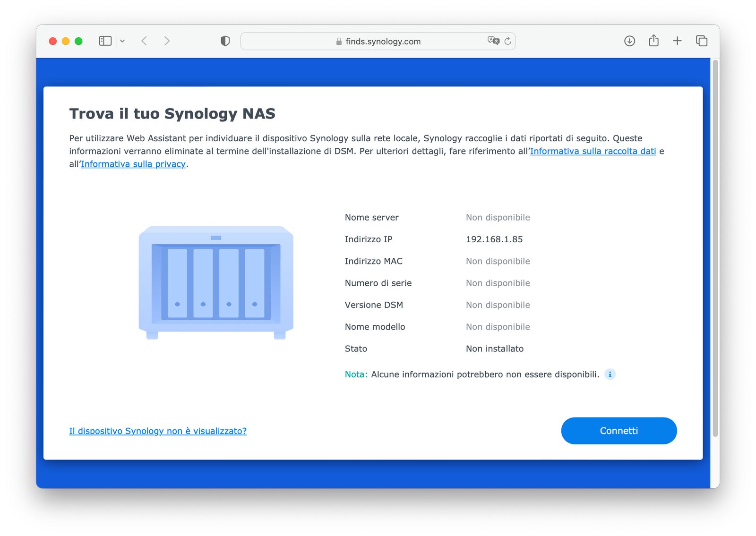This screenshot has width=756, height=536.
Task: Maximize the Safari window with green button
Action: 78,41
